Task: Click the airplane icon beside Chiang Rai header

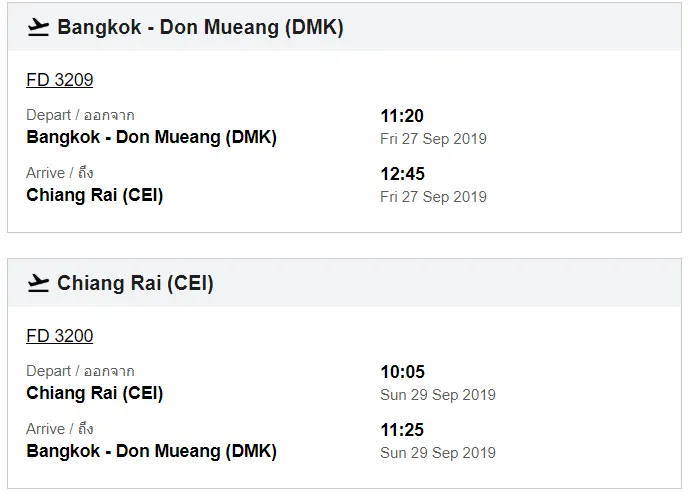Action: [x=38, y=283]
